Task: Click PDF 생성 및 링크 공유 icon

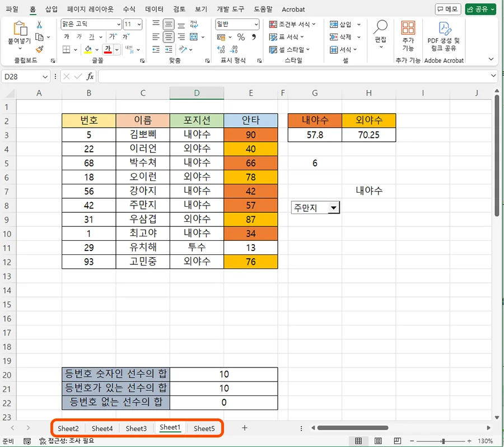Action: (x=444, y=28)
